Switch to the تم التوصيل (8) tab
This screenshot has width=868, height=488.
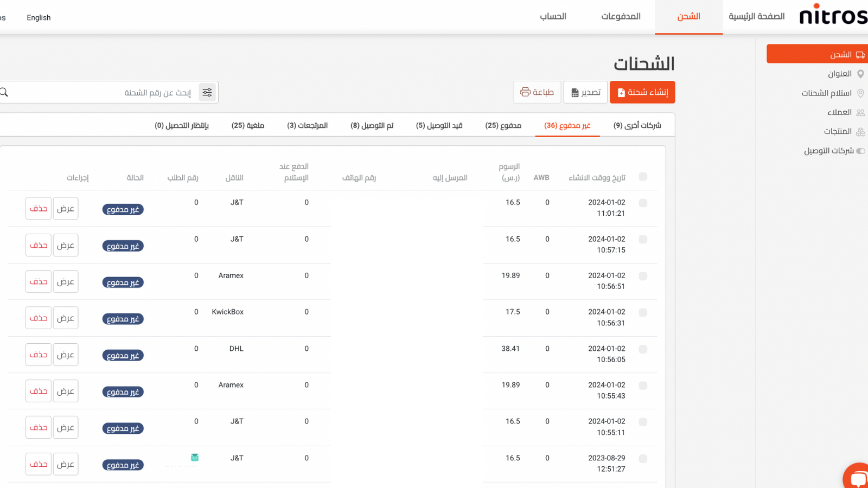click(x=372, y=125)
